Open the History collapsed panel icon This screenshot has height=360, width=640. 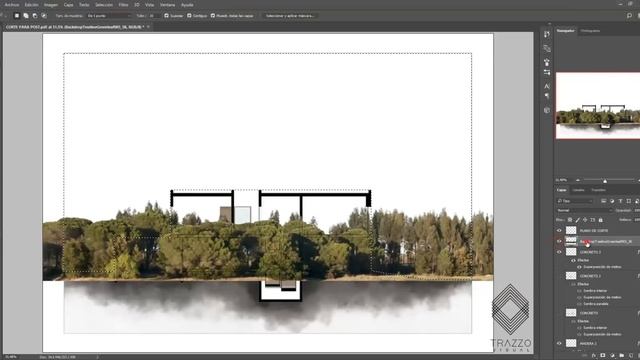(x=547, y=34)
